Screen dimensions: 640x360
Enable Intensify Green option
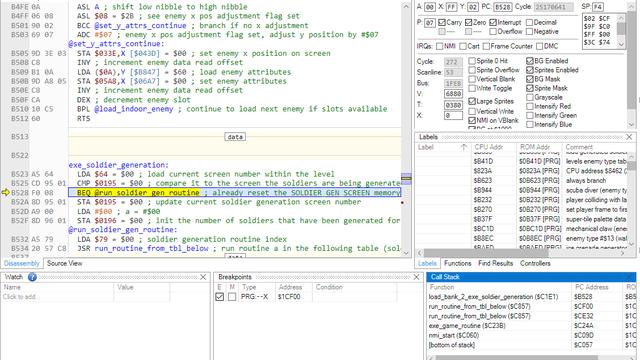(530, 116)
